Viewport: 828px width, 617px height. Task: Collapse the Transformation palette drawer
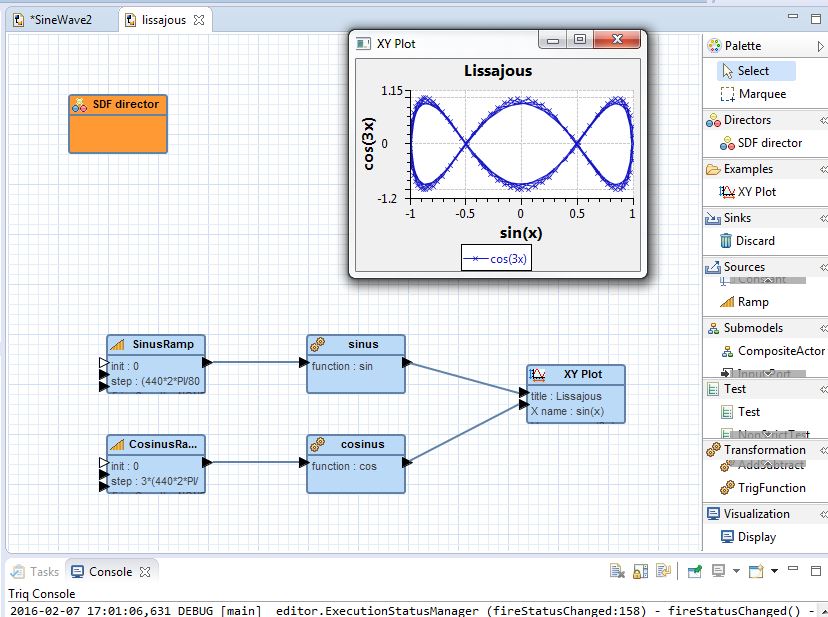click(824, 450)
